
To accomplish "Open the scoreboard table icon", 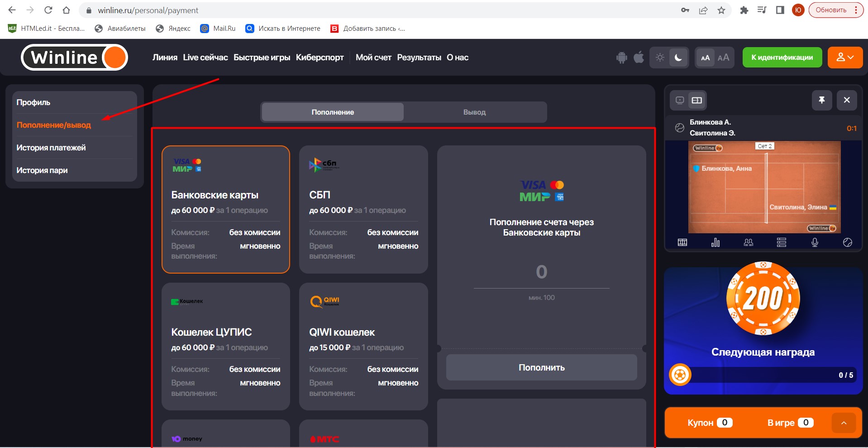I will 682,242.
